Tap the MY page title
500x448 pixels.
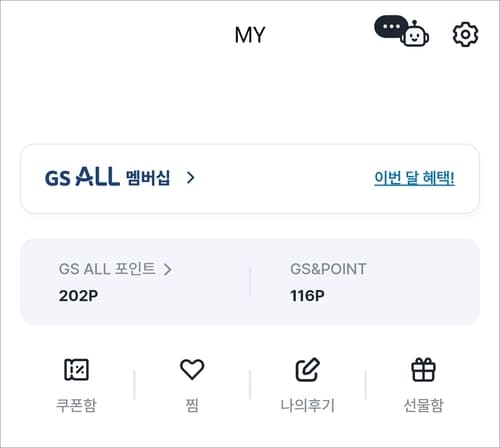coord(250,35)
